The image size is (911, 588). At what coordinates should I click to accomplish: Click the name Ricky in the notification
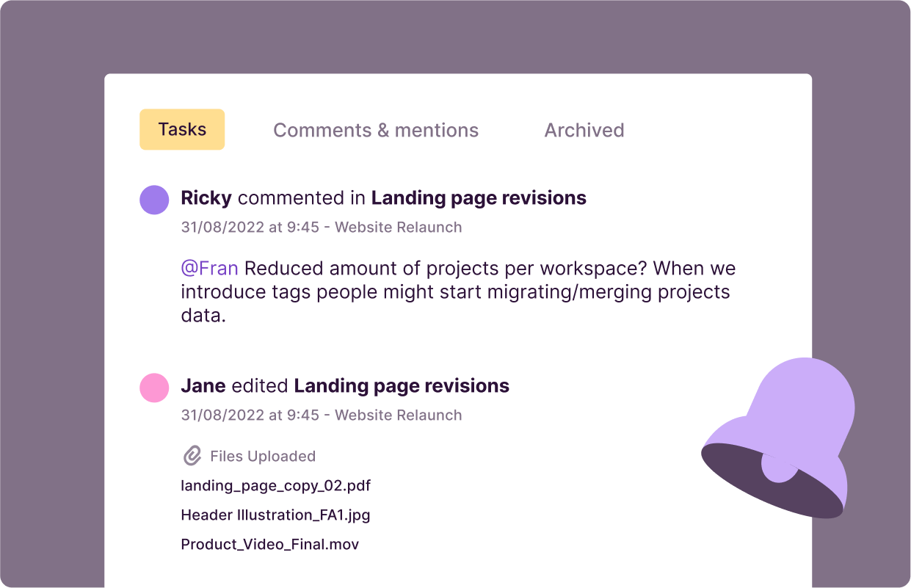pos(206,198)
